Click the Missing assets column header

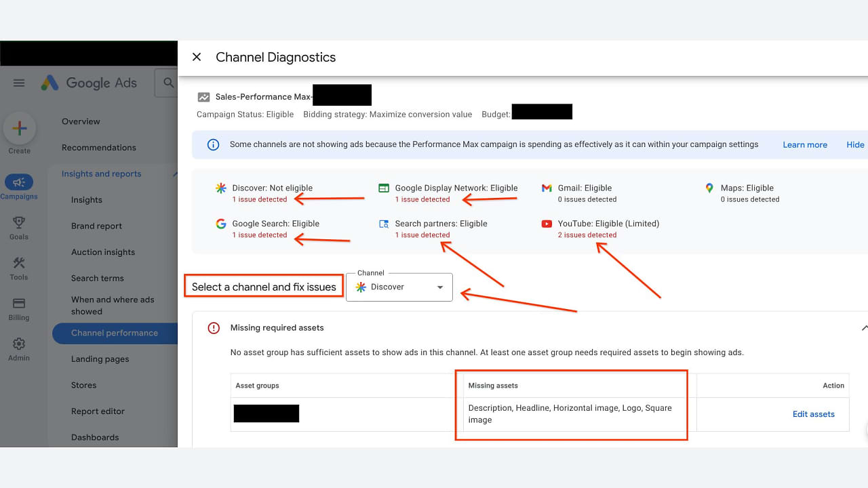[x=493, y=386]
